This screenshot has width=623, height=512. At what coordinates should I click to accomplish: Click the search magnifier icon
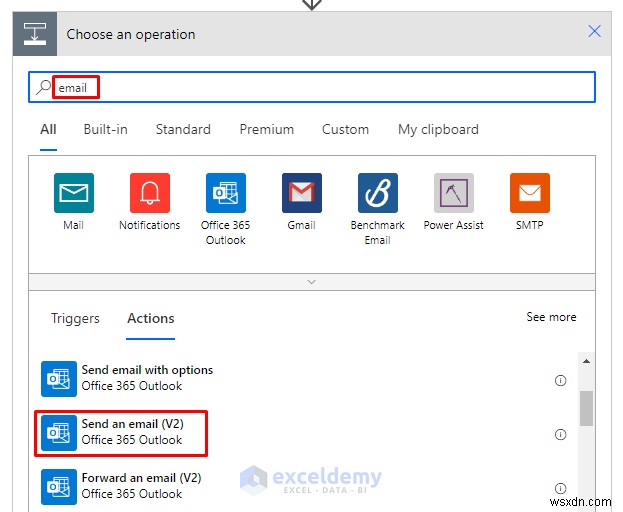(43, 87)
